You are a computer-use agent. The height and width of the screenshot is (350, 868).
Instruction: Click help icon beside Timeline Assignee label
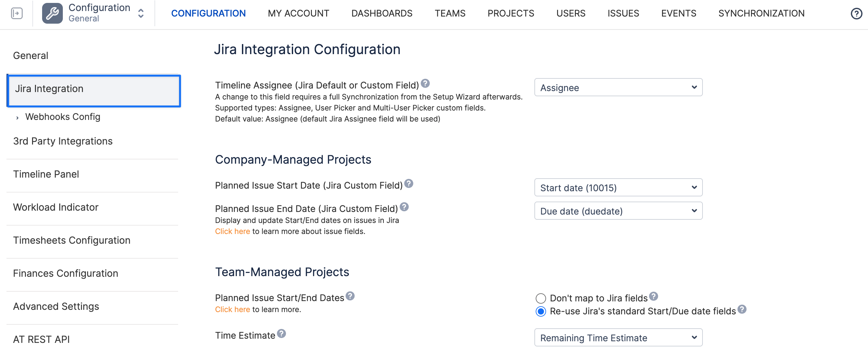pos(425,83)
